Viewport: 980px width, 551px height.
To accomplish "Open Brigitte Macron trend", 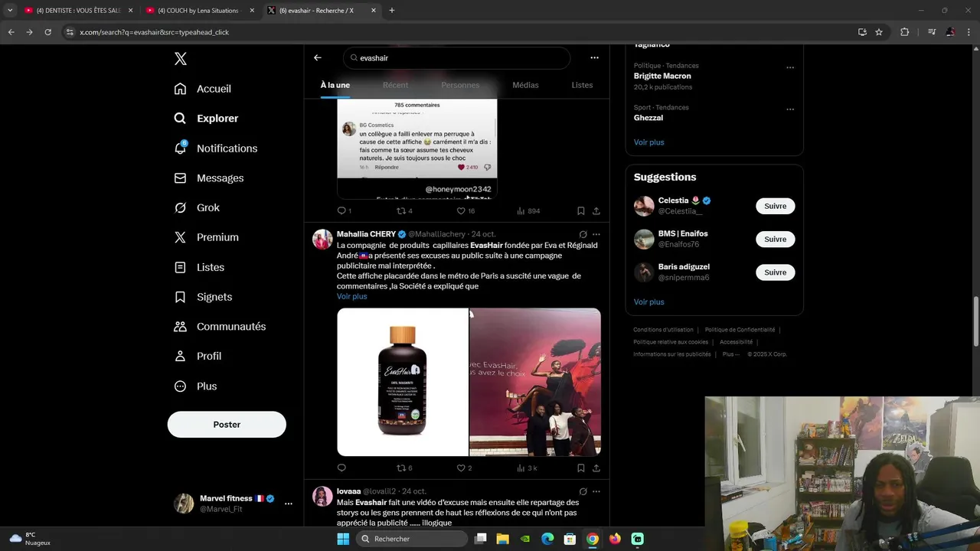I will coord(662,76).
